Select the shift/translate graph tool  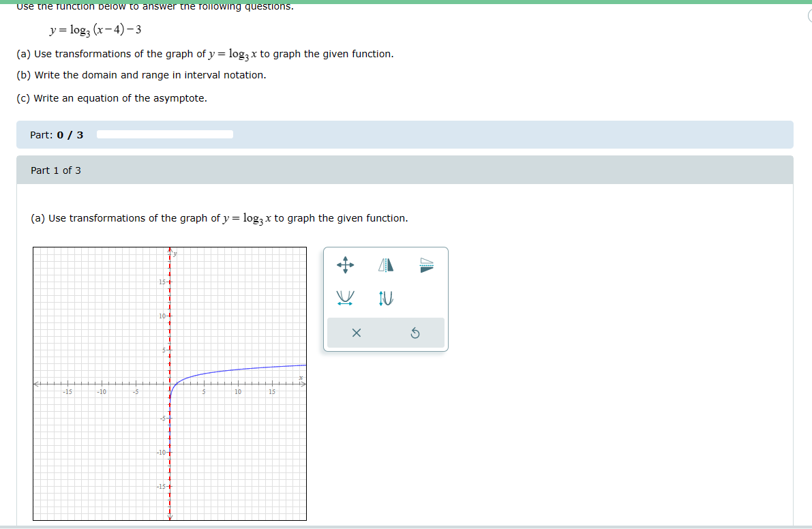pos(345,266)
